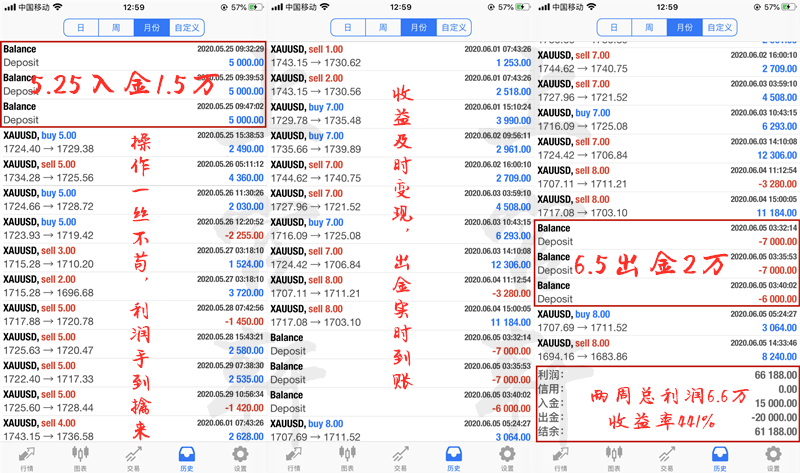
Task: Open 设置 settings gear on left phone screen
Action: pos(240,459)
